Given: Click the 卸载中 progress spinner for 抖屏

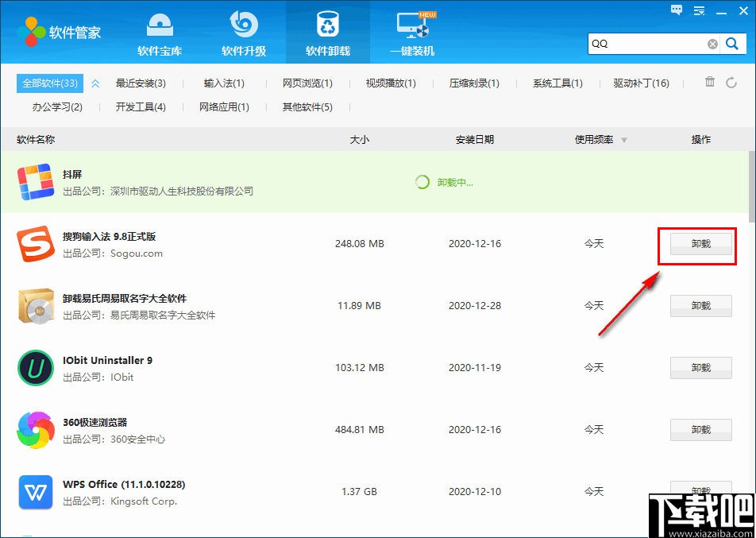Looking at the screenshot, I should coord(422,181).
